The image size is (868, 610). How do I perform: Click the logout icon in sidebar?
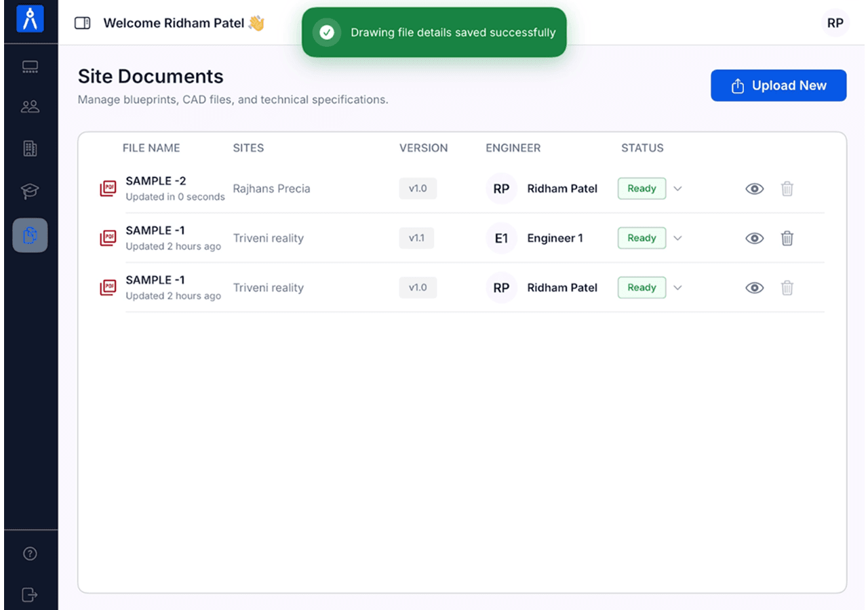point(30,594)
